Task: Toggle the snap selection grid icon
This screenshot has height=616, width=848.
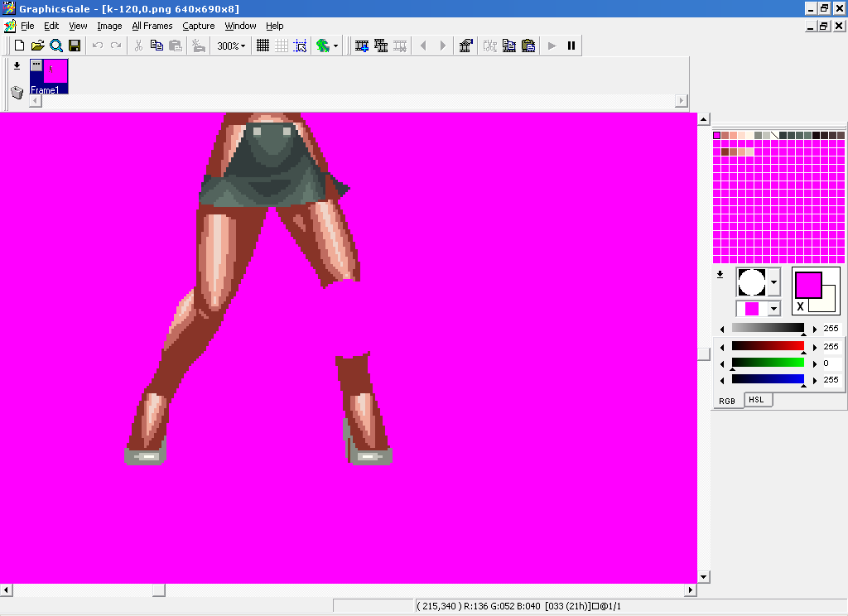Action: (300, 46)
